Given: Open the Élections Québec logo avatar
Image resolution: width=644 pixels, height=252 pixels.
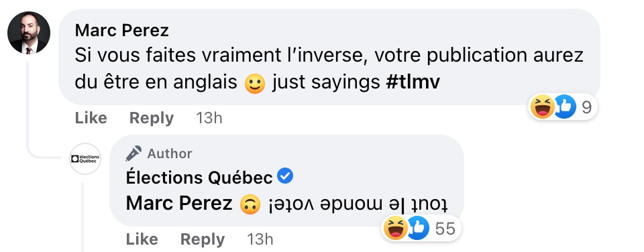Looking at the screenshot, I should pyautogui.click(x=85, y=158).
